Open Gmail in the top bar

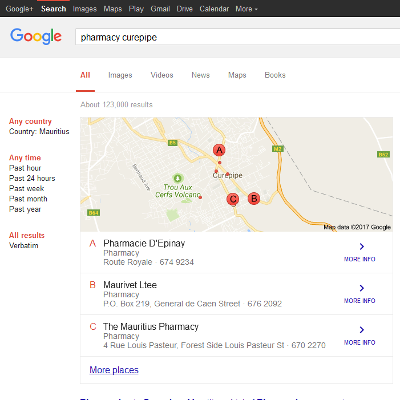(160, 9)
